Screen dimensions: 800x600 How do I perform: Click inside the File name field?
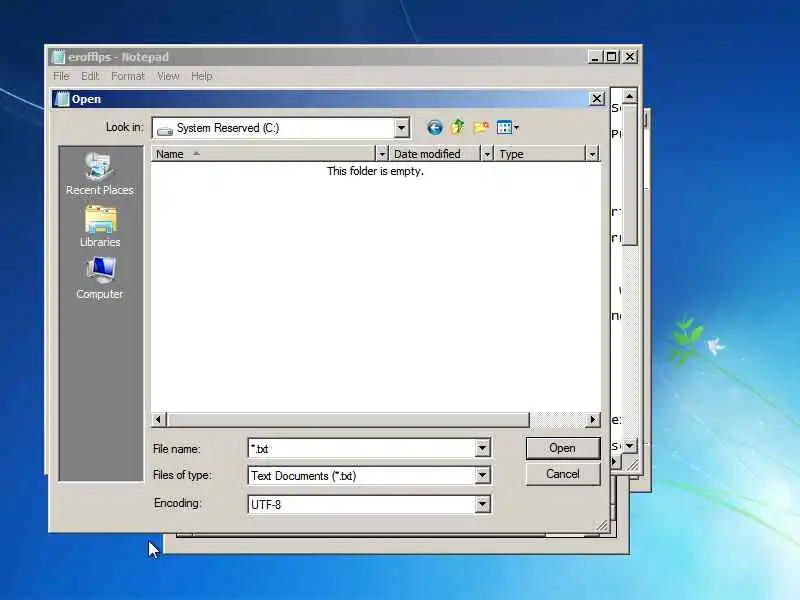pyautogui.click(x=362, y=448)
